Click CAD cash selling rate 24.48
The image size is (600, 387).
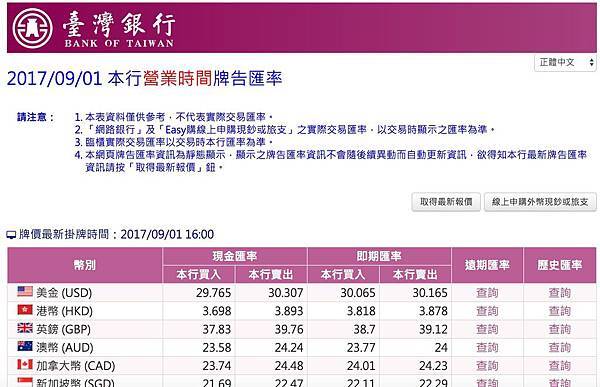(289, 366)
